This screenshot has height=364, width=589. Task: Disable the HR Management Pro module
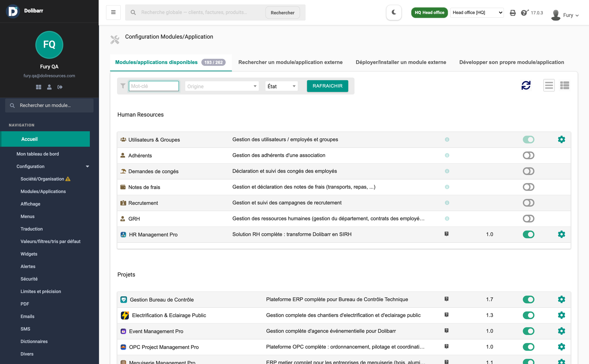pos(528,234)
